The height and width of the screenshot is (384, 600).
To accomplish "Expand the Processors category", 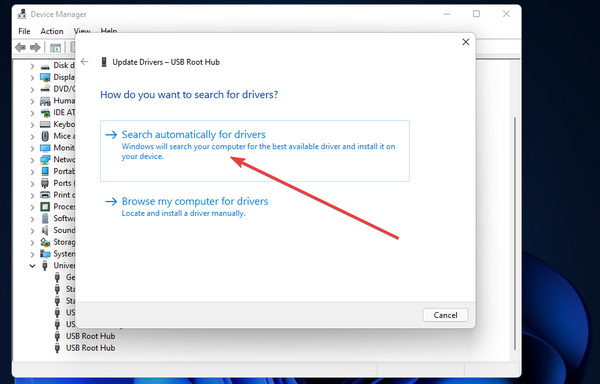I will pos(33,207).
